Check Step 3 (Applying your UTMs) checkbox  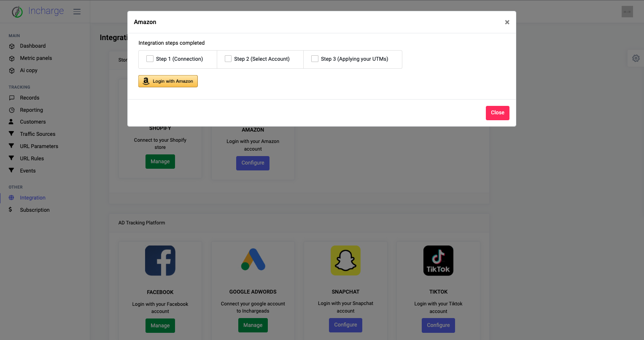tap(315, 59)
